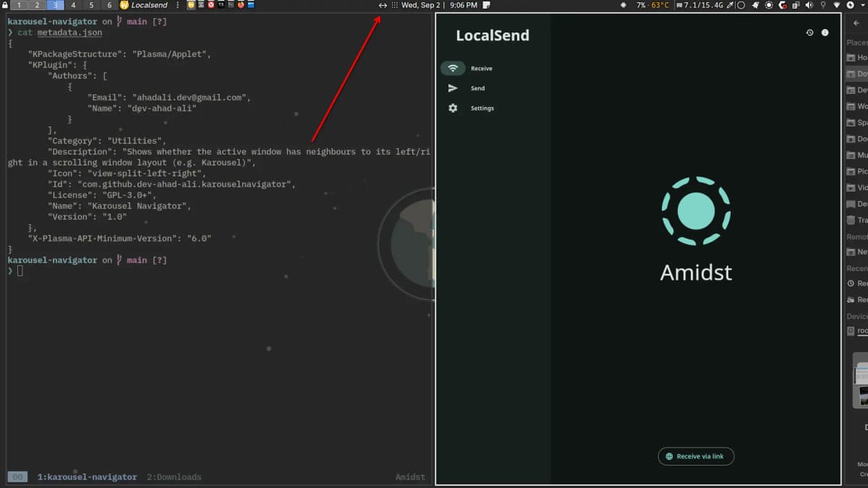868x488 pixels.
Task: Click the terminal command prompt cursor
Action: pyautogui.click(x=20, y=270)
